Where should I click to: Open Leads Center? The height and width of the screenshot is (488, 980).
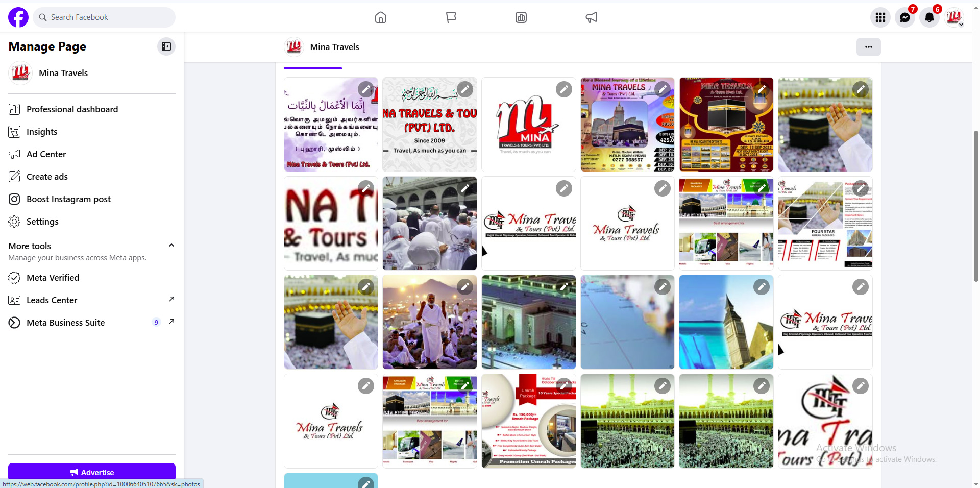pyautogui.click(x=52, y=300)
